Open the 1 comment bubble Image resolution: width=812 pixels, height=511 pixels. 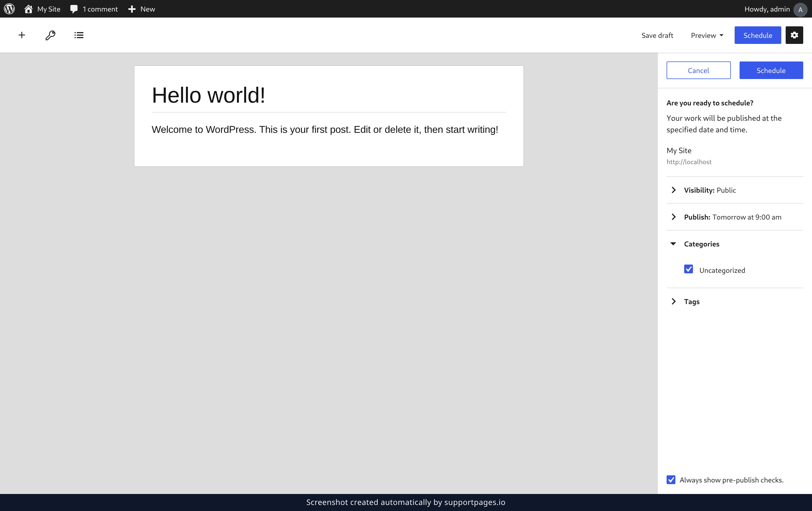(94, 9)
